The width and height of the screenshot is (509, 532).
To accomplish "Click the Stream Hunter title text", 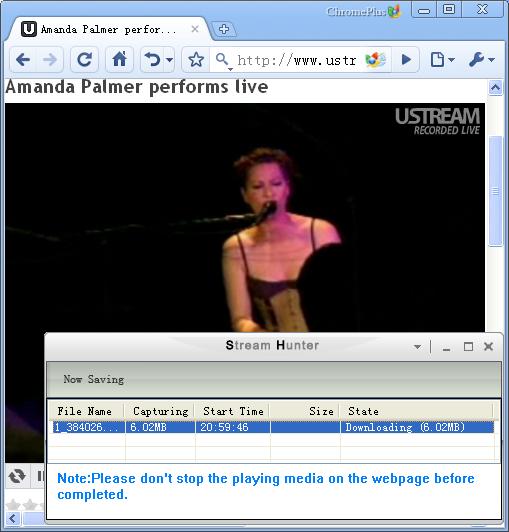I will [x=272, y=345].
